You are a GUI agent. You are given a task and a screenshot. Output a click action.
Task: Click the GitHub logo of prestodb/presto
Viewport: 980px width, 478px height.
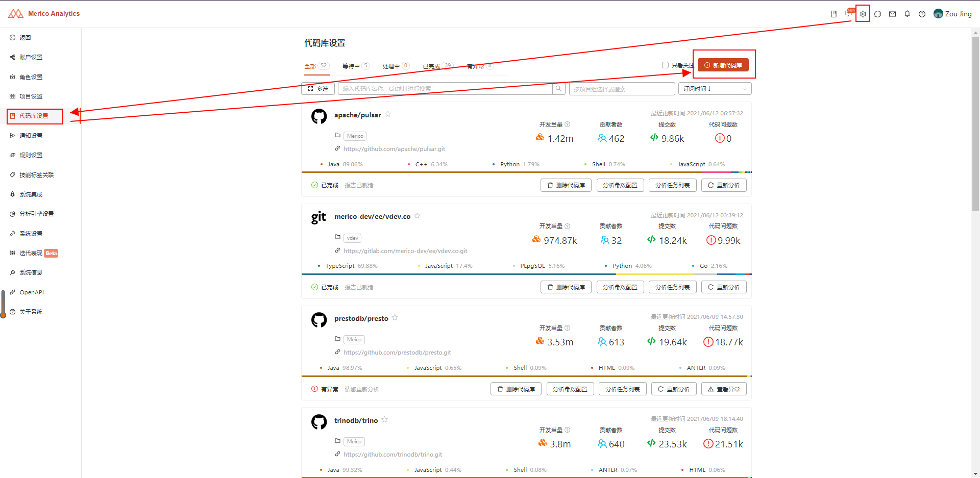tap(319, 320)
